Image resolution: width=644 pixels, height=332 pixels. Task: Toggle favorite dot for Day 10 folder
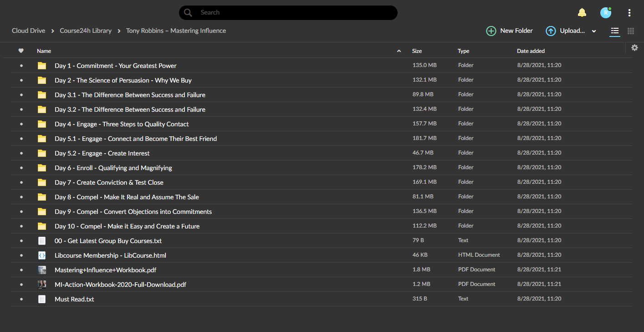(21, 226)
